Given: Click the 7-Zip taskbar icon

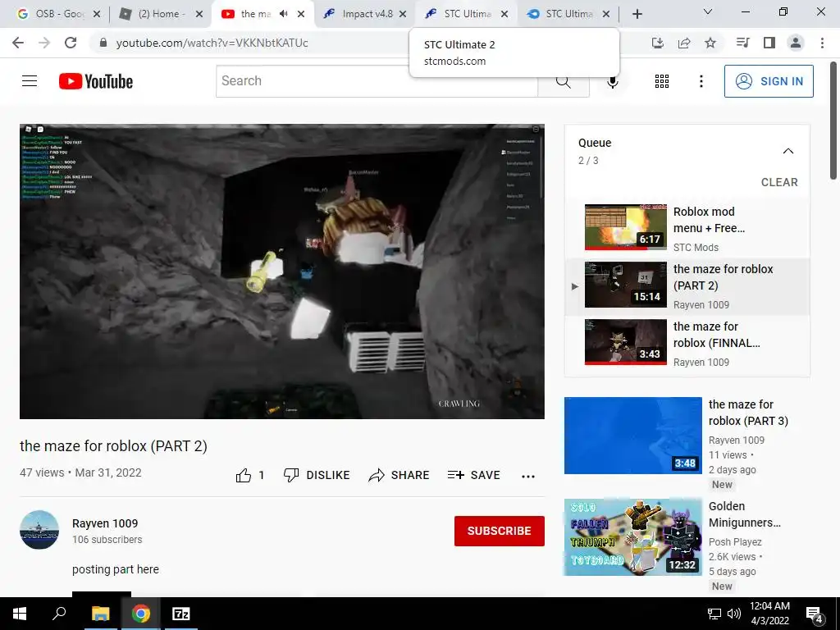Looking at the screenshot, I should point(181,614).
